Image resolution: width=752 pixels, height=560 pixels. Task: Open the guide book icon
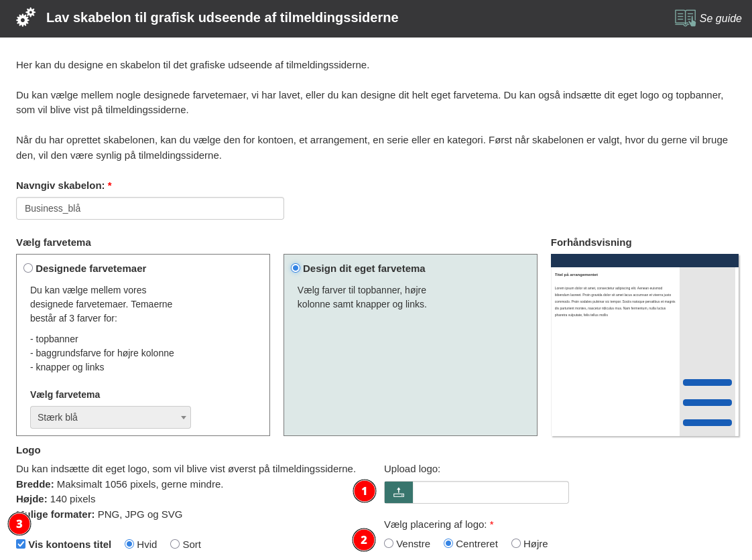685,18
